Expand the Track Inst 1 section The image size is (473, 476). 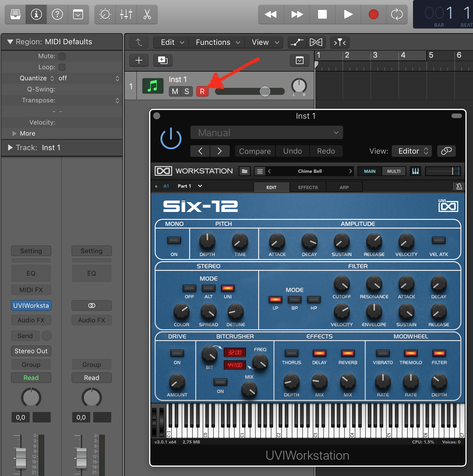[10, 148]
